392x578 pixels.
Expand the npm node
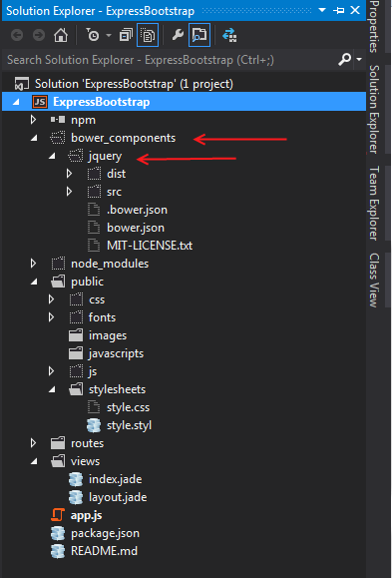(x=33, y=120)
